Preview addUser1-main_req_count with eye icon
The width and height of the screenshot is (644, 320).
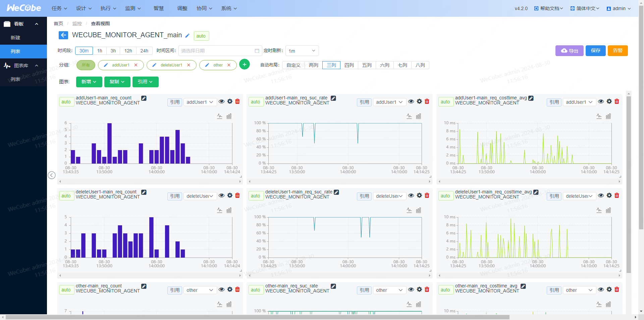click(221, 101)
